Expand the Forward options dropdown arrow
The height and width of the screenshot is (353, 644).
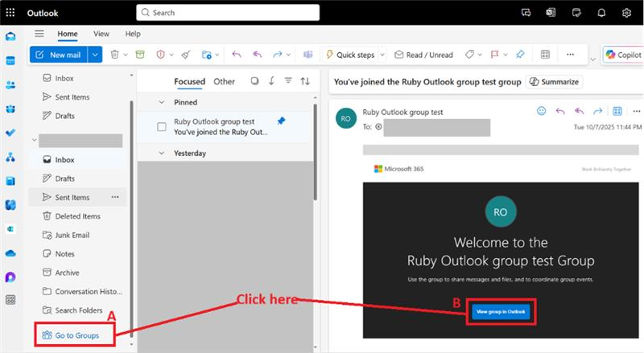[289, 55]
